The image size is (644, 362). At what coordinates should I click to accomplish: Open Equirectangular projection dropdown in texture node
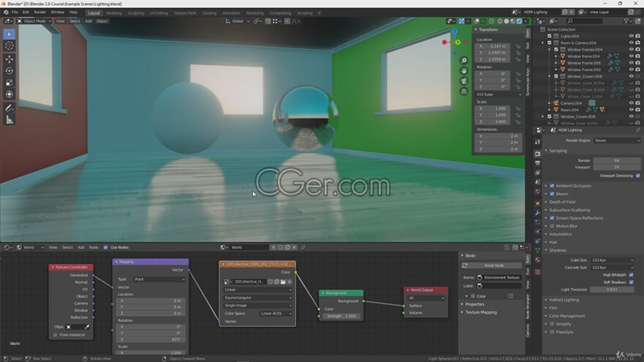(x=258, y=298)
